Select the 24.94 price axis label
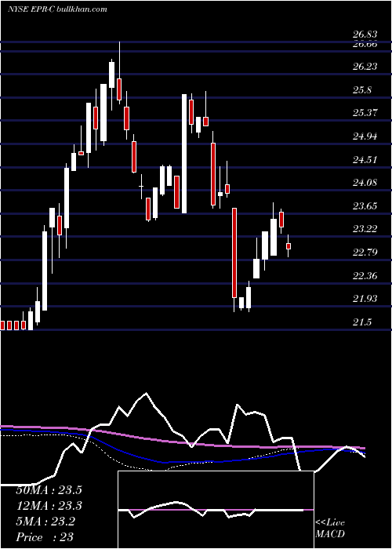The image size is (392, 549). (365, 136)
